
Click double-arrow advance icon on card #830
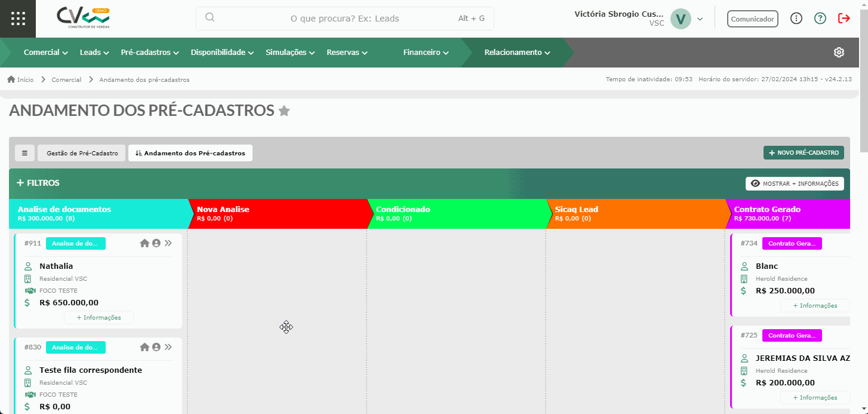(168, 347)
